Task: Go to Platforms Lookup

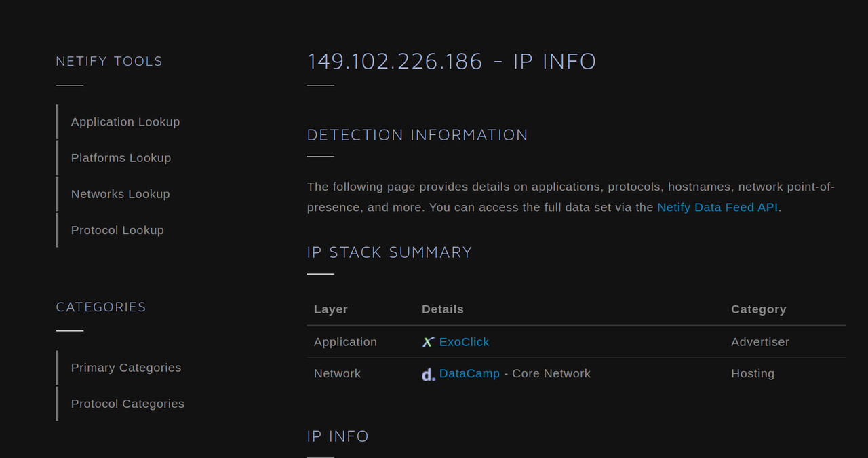Action: 121,158
